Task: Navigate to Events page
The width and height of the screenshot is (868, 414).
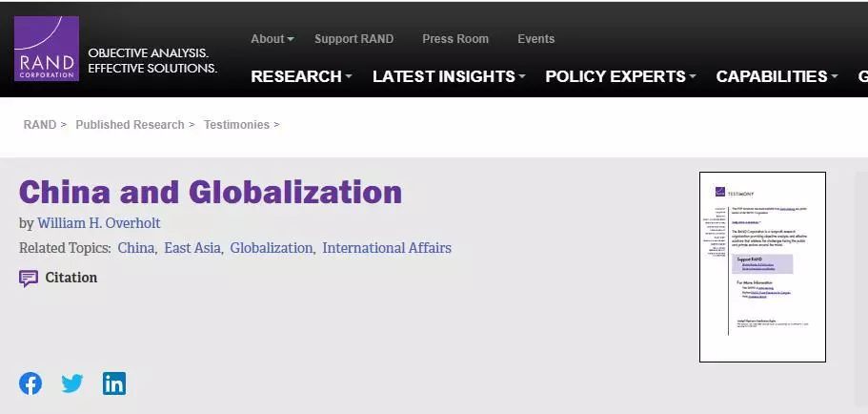Action: 535,39
